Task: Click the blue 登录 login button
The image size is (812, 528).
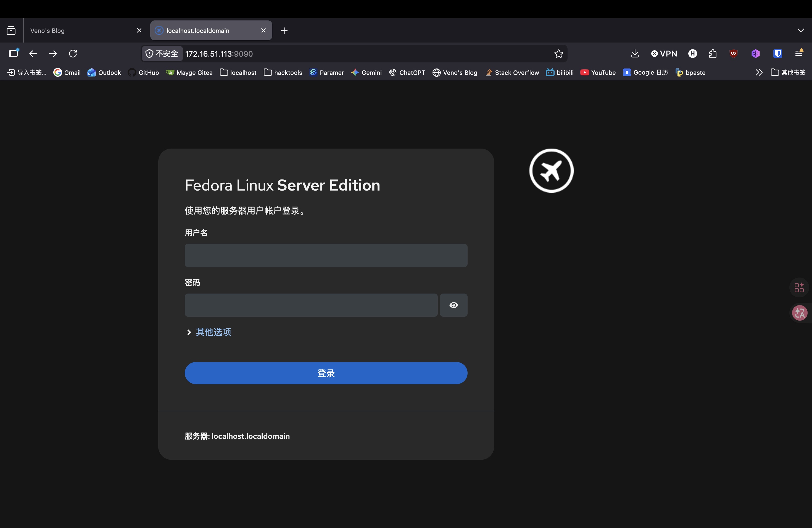Action: 326,373
